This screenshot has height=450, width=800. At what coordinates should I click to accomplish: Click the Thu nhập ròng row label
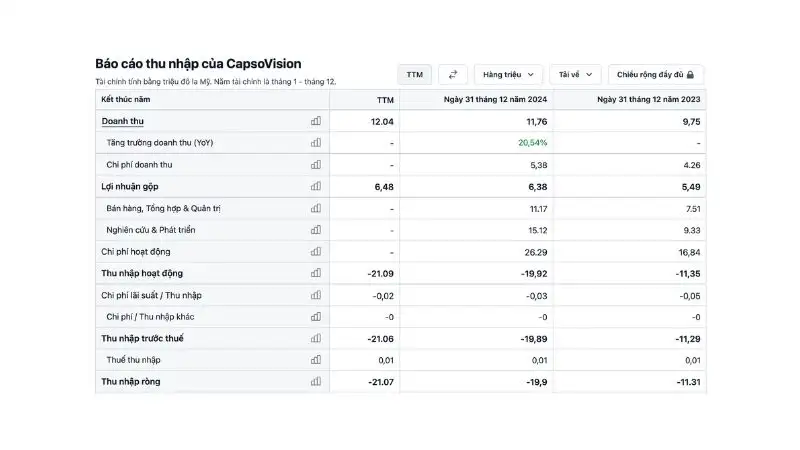[131, 382]
